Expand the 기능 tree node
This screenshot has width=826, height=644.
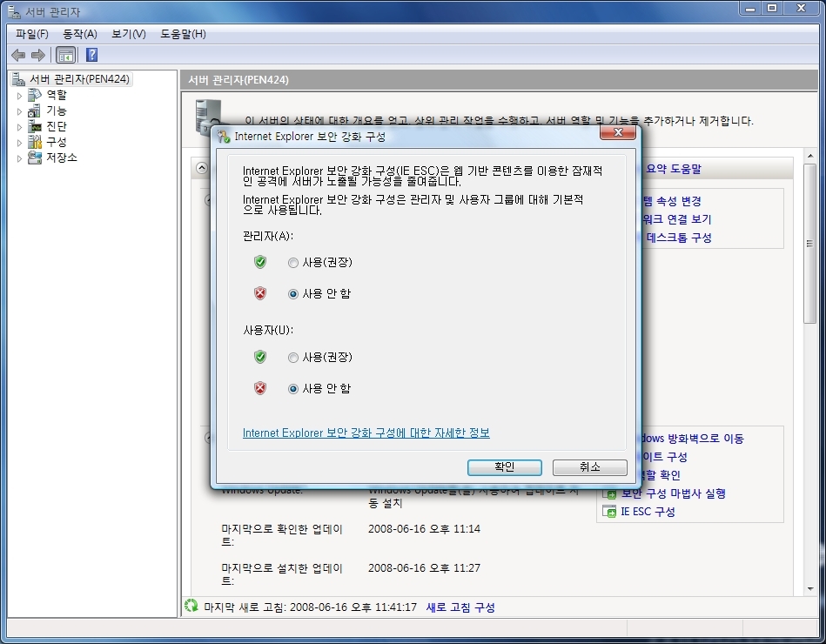19,111
